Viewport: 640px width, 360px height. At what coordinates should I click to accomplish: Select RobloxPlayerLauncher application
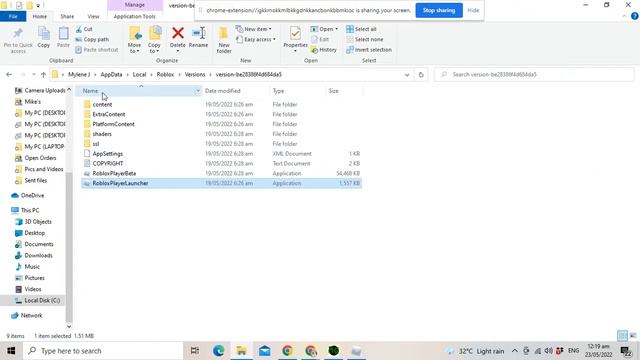pos(221,183)
